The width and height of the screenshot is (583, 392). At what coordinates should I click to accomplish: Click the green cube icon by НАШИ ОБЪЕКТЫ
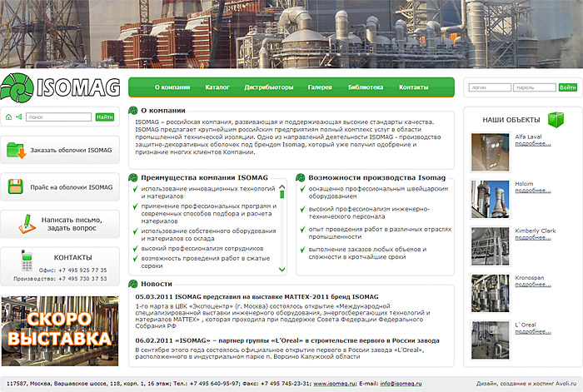[556, 119]
